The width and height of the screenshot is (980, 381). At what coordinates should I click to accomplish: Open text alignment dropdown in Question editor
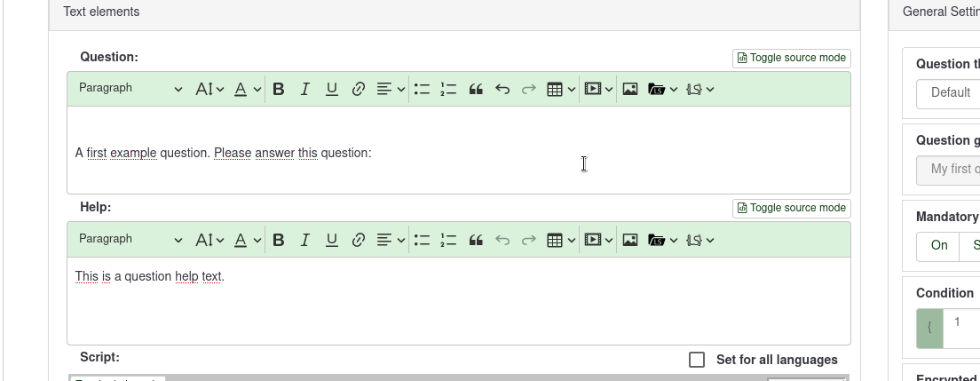coord(391,89)
